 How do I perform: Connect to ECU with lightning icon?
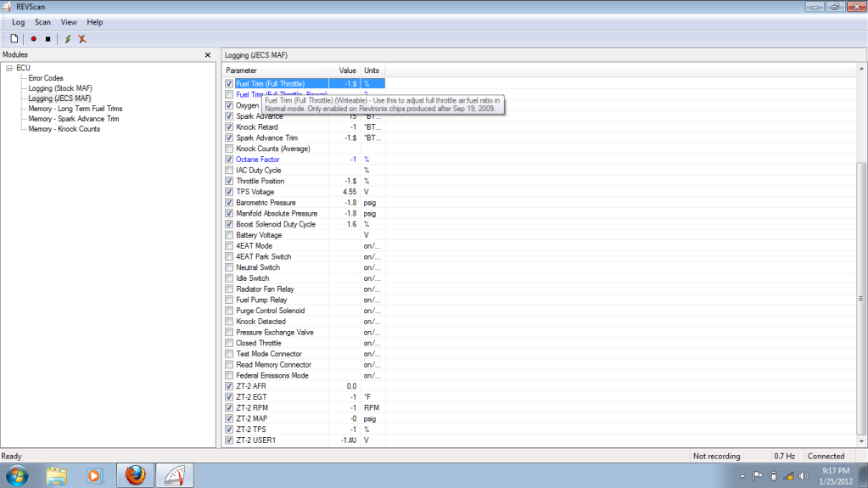68,39
